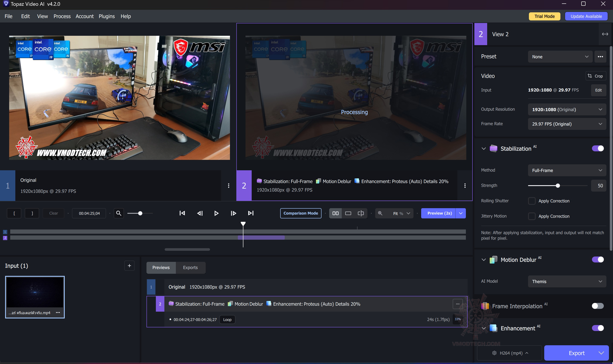This screenshot has height=364, width=613.
Task: Adjust the Stabilization Strength slider handle
Action: (558, 186)
